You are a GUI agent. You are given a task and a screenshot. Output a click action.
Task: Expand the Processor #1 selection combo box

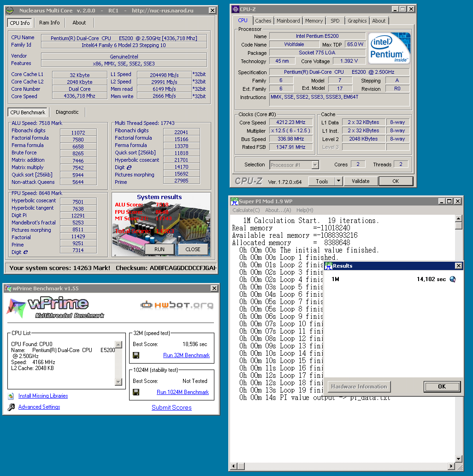315,165
